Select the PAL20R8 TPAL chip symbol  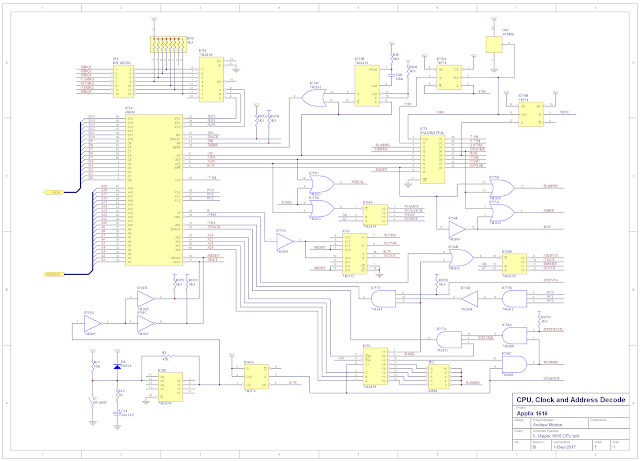[432, 159]
